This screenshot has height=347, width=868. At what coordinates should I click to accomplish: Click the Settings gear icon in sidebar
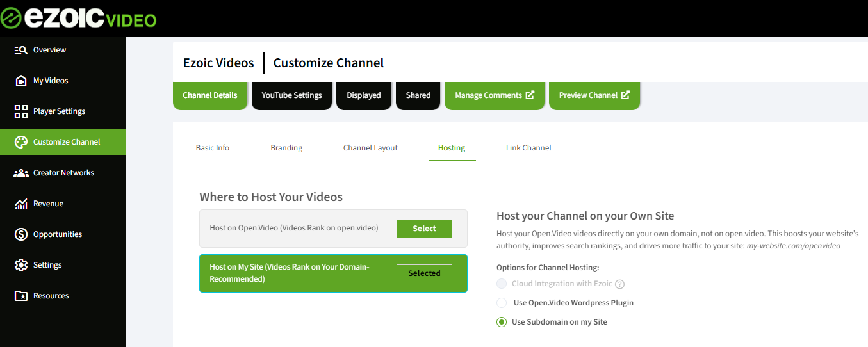[21, 265]
